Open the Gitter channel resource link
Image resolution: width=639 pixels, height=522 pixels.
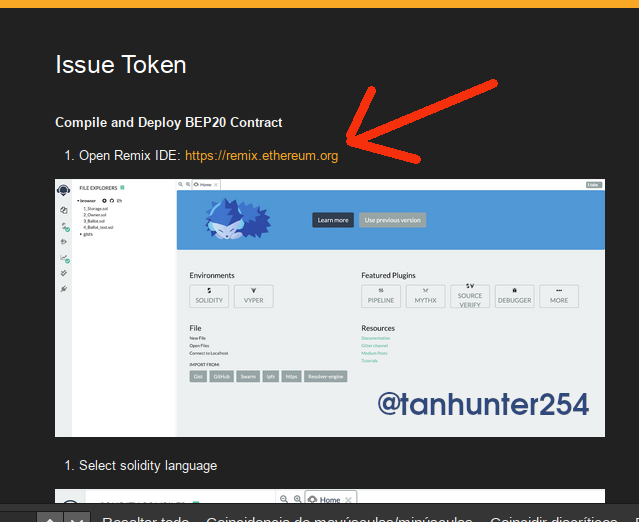click(x=375, y=346)
